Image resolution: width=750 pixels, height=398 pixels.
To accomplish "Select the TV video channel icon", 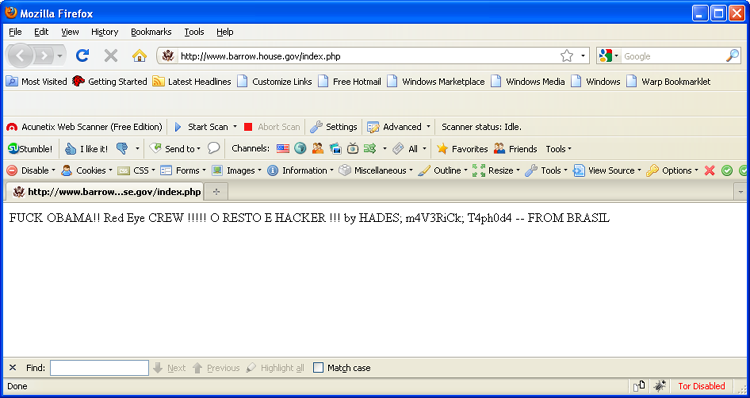I will pyautogui.click(x=353, y=148).
